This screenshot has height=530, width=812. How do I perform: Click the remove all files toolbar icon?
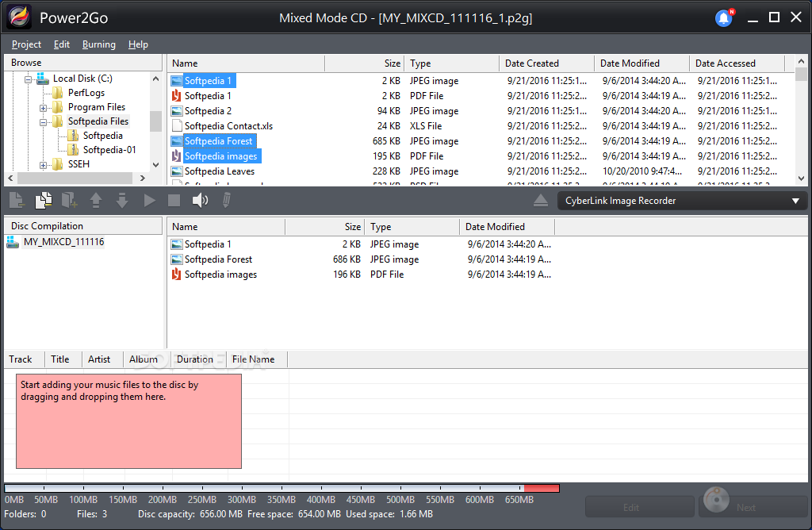tap(44, 201)
